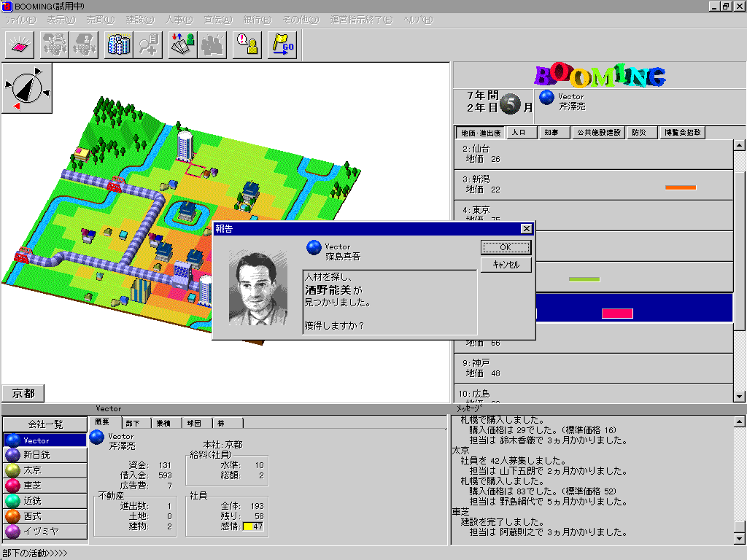Open the 宣伝(A) menu
The height and width of the screenshot is (560, 747).
218,20
